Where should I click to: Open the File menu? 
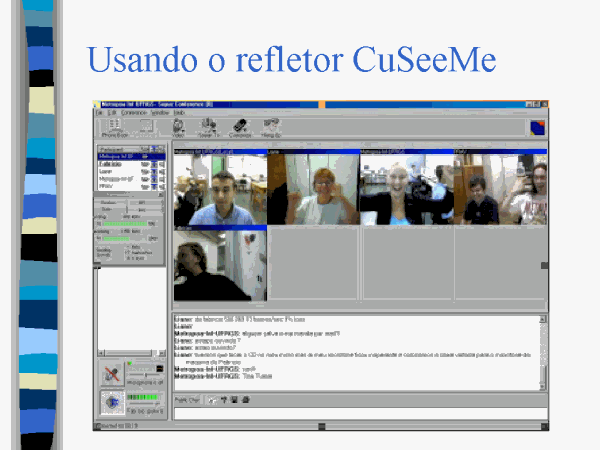pos(99,112)
